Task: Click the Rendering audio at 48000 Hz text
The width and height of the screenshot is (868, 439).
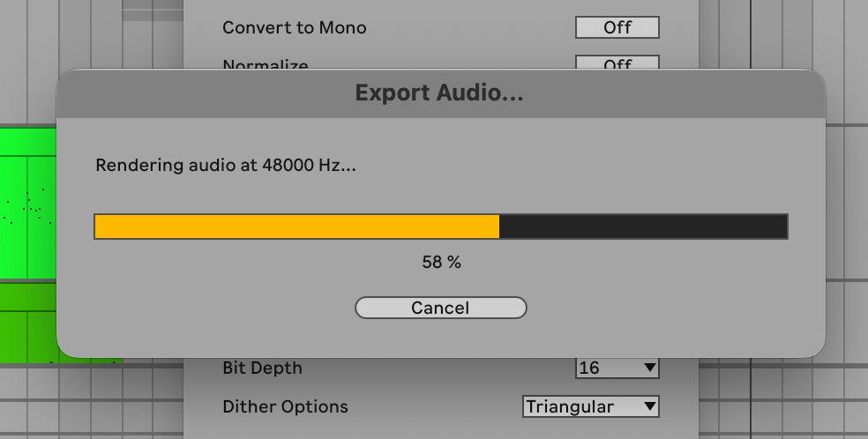Action: click(x=226, y=165)
